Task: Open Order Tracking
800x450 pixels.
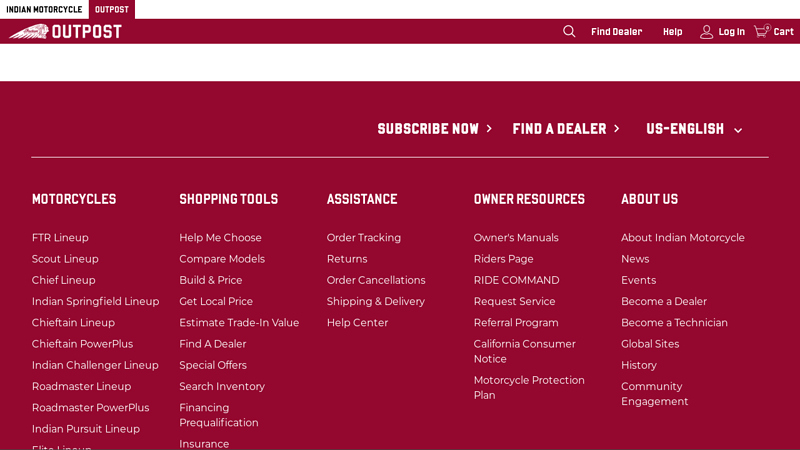Action: pos(363,238)
